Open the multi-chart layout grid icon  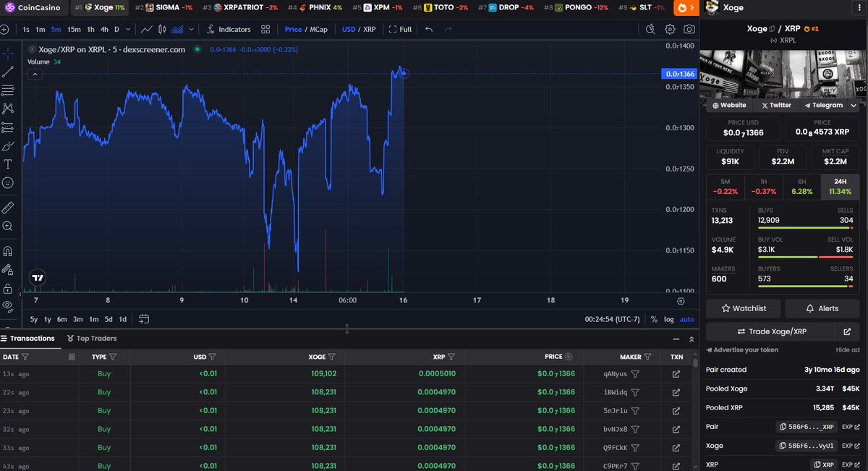[x=266, y=30]
